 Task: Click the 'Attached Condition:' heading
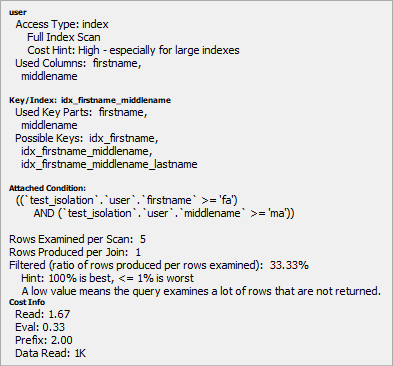(x=47, y=188)
